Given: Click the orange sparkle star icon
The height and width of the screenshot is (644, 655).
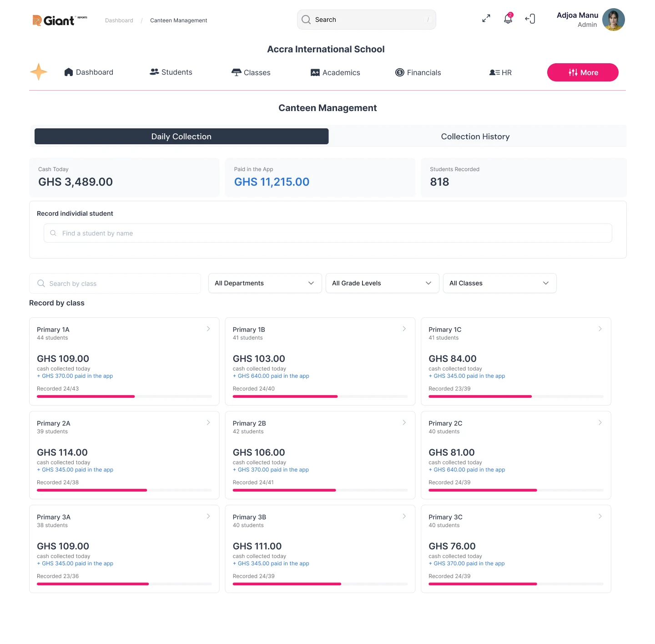Looking at the screenshot, I should pos(39,72).
